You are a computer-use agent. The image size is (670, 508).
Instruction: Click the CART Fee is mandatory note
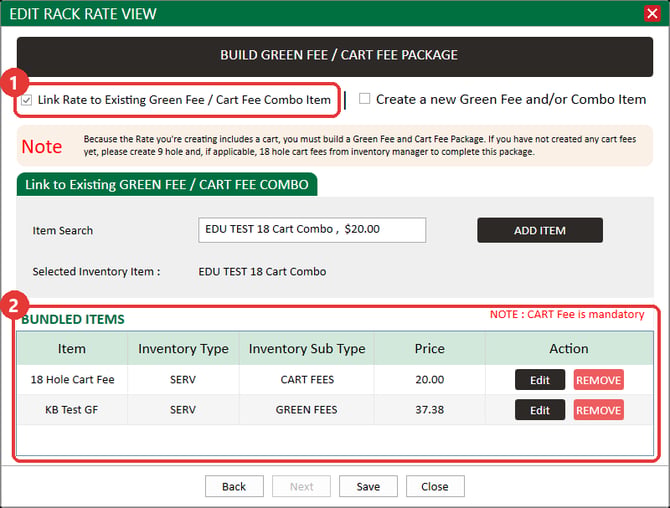coord(567,314)
